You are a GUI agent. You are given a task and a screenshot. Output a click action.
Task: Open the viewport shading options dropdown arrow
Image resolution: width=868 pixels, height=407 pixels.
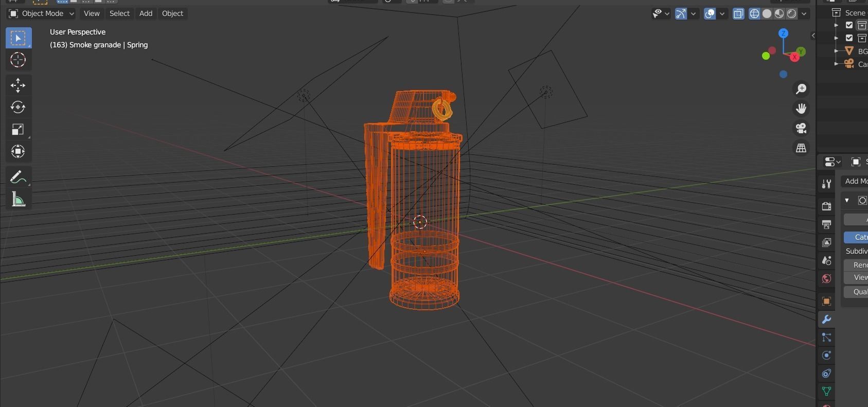point(804,14)
